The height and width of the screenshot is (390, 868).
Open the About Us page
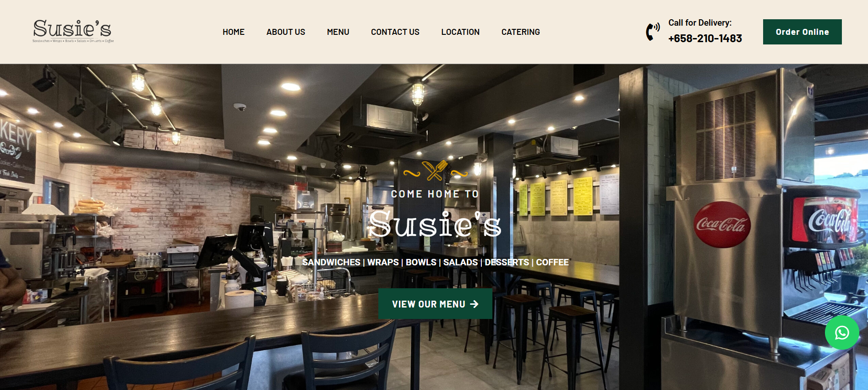pyautogui.click(x=286, y=32)
